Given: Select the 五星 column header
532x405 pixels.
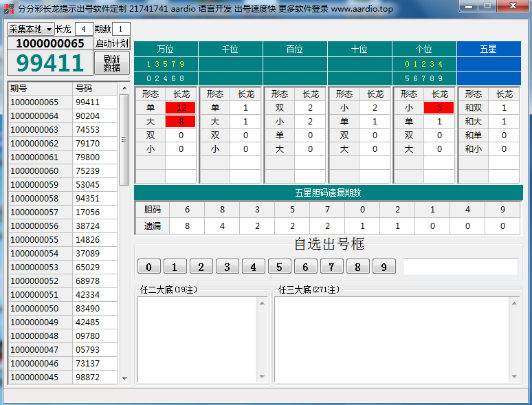Looking at the screenshot, I should click(x=489, y=49).
